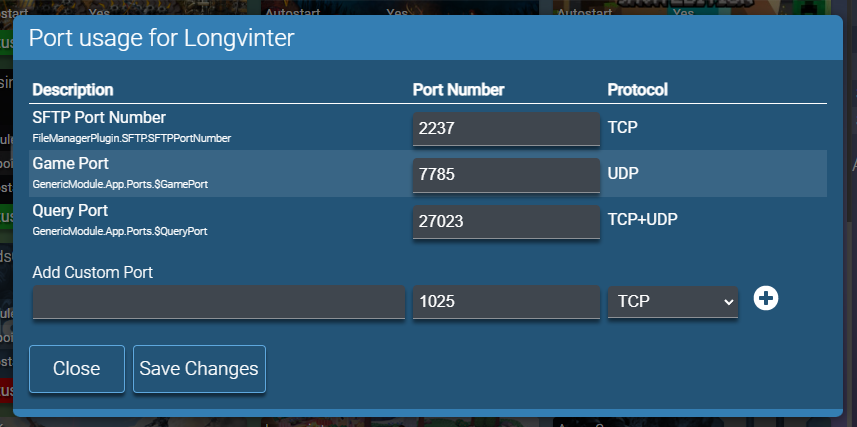Viewport: 857px width, 427px height.
Task: Click the TCP+UDP protocol text
Action: [643, 220]
